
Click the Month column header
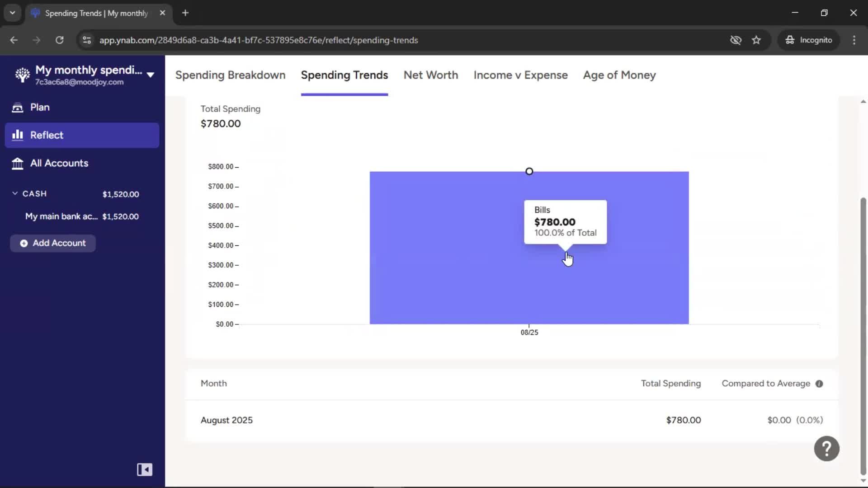[214, 384]
